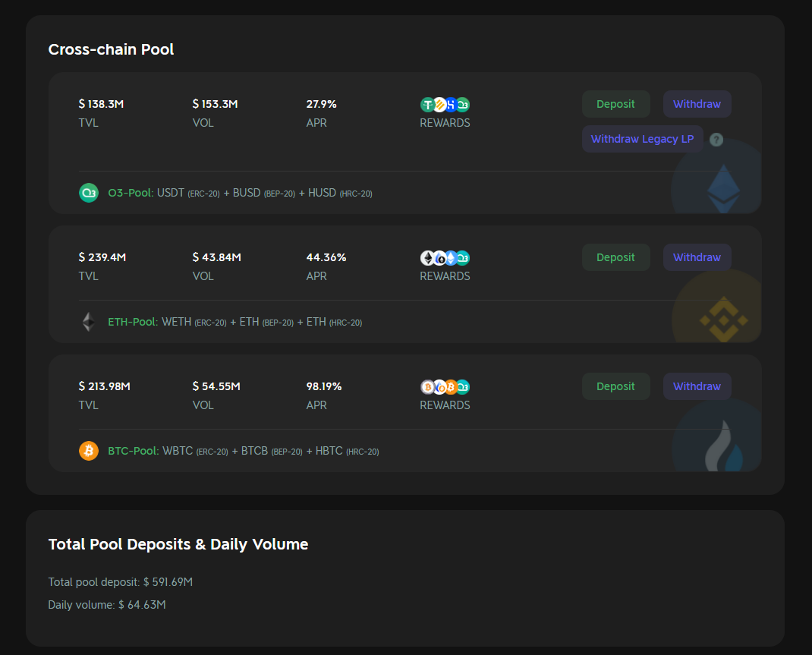Click the first Bitcoin reward icon in BTC-Pool
Viewport: 812px width, 655px height.
pos(427,387)
